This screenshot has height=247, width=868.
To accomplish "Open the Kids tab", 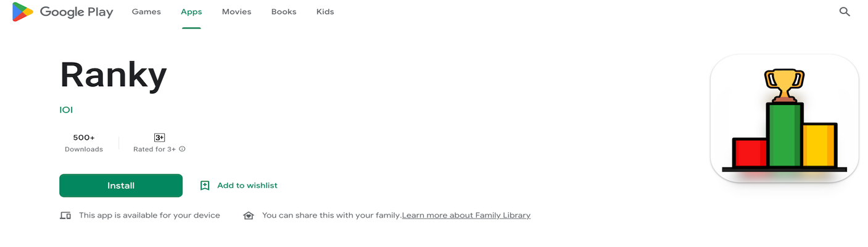I will coord(325,12).
